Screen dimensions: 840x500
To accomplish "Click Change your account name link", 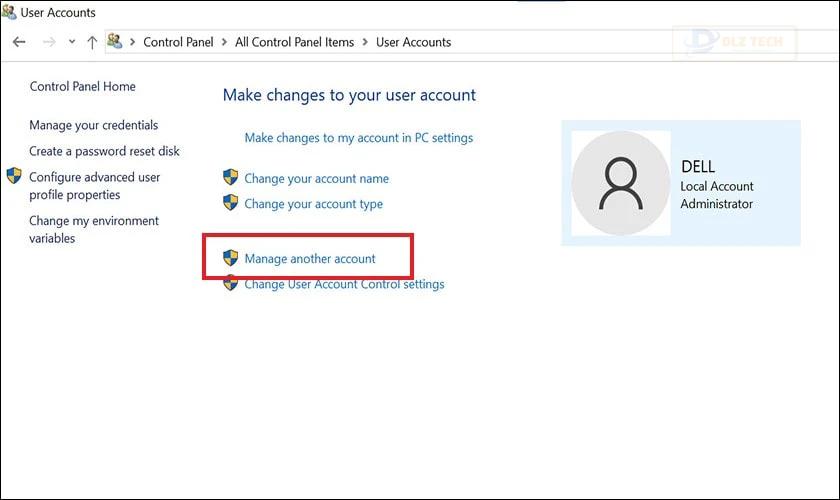I will [317, 178].
